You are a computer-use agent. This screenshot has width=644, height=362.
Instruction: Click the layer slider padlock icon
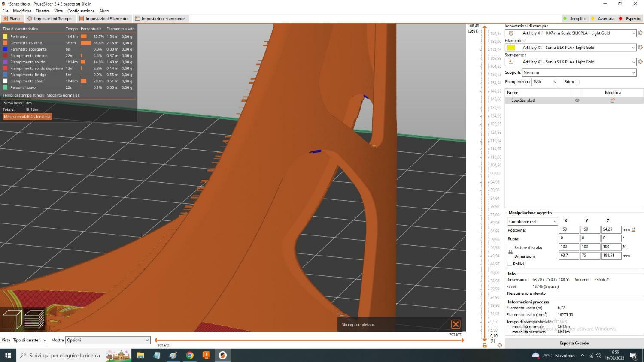point(485,345)
